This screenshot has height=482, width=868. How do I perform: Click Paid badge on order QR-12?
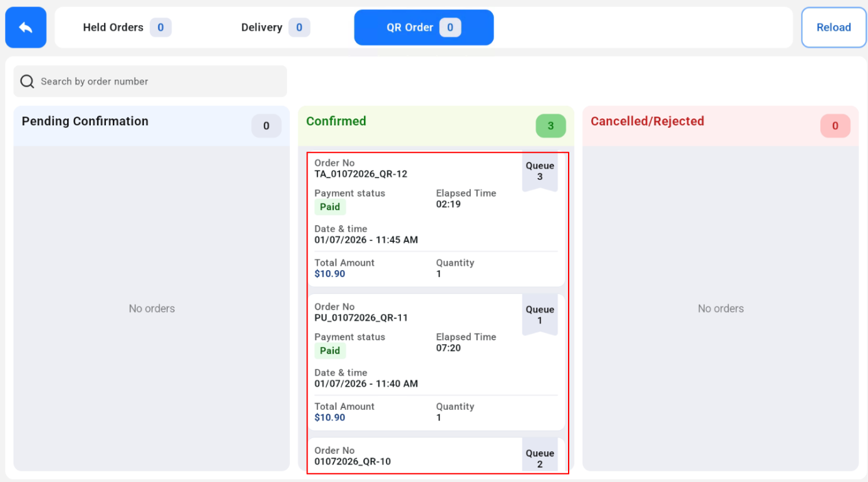(330, 207)
